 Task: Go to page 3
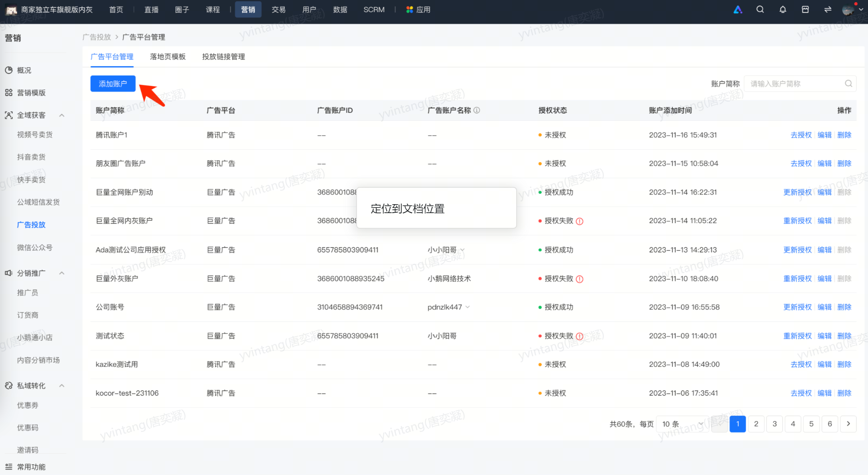pos(775,424)
